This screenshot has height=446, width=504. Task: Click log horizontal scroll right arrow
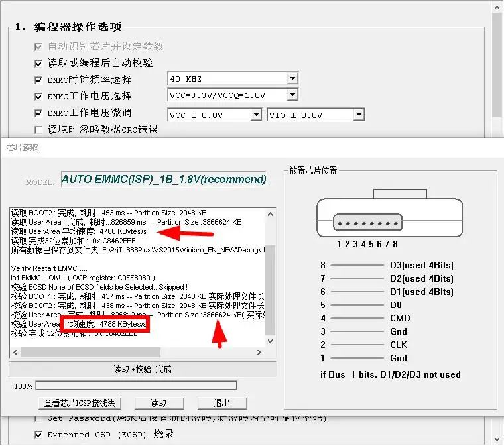point(259,353)
